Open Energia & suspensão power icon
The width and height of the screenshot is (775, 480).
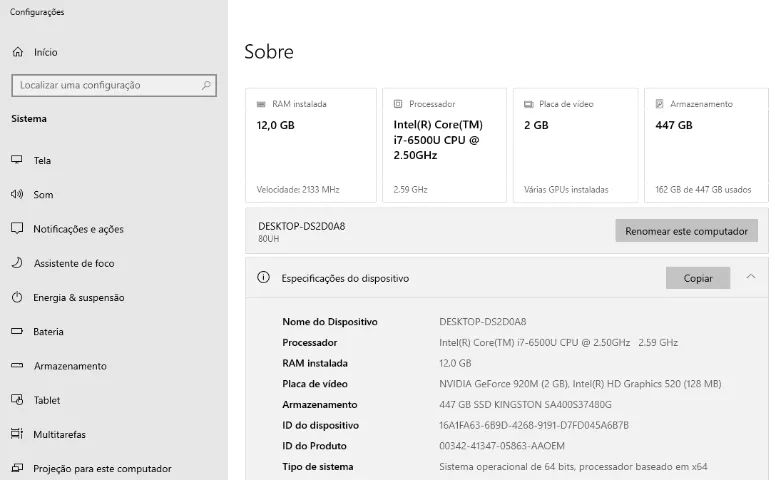pyautogui.click(x=17, y=297)
